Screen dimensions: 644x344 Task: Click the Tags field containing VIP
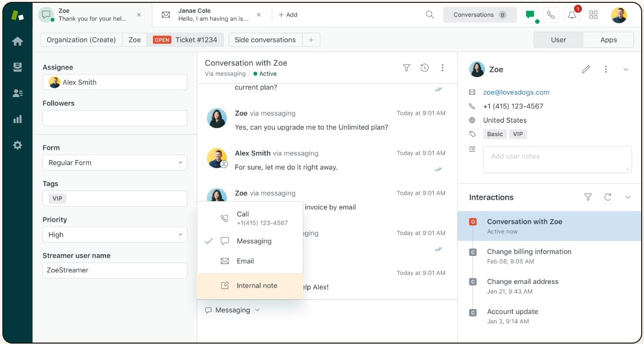pyautogui.click(x=115, y=198)
